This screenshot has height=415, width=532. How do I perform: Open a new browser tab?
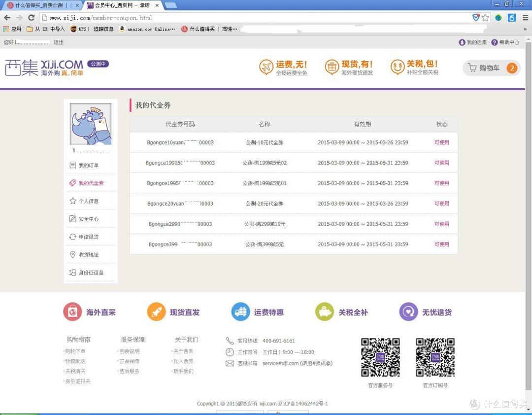[170, 5]
